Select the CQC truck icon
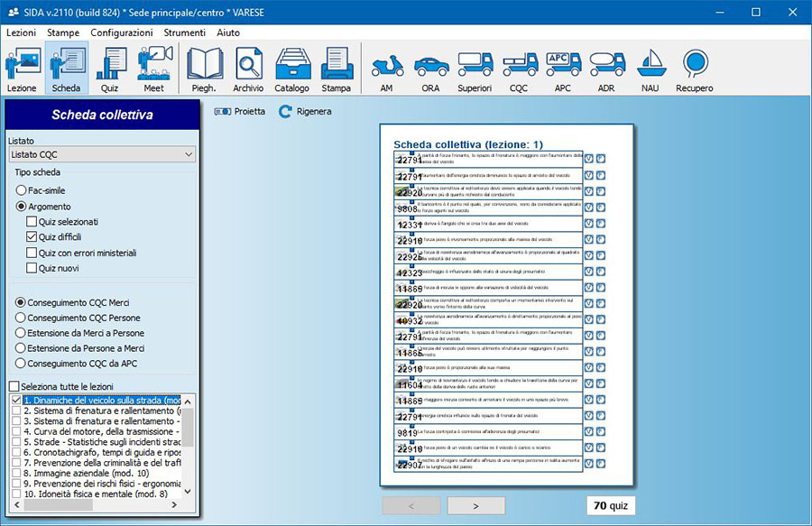 point(519,69)
